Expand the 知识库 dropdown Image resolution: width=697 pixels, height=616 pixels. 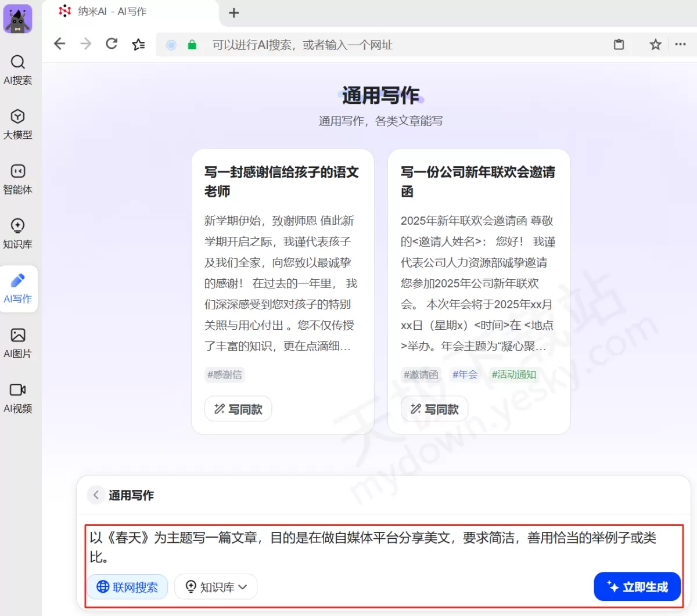[x=216, y=587]
